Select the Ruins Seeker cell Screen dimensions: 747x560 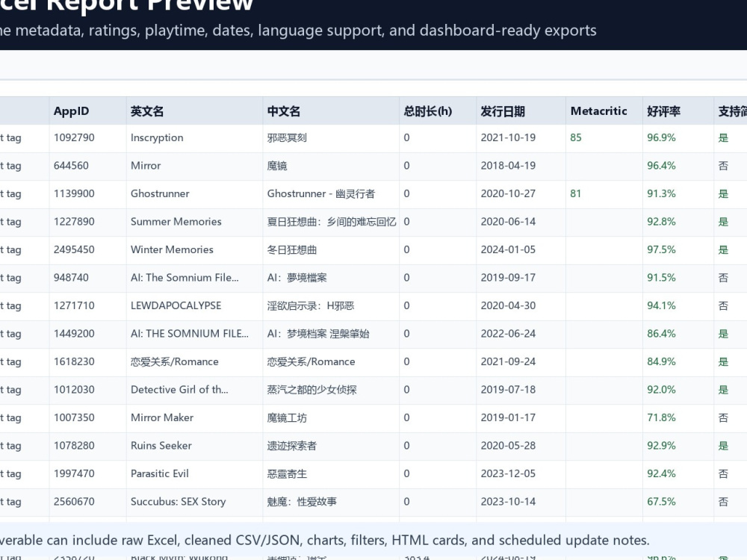[194, 447]
